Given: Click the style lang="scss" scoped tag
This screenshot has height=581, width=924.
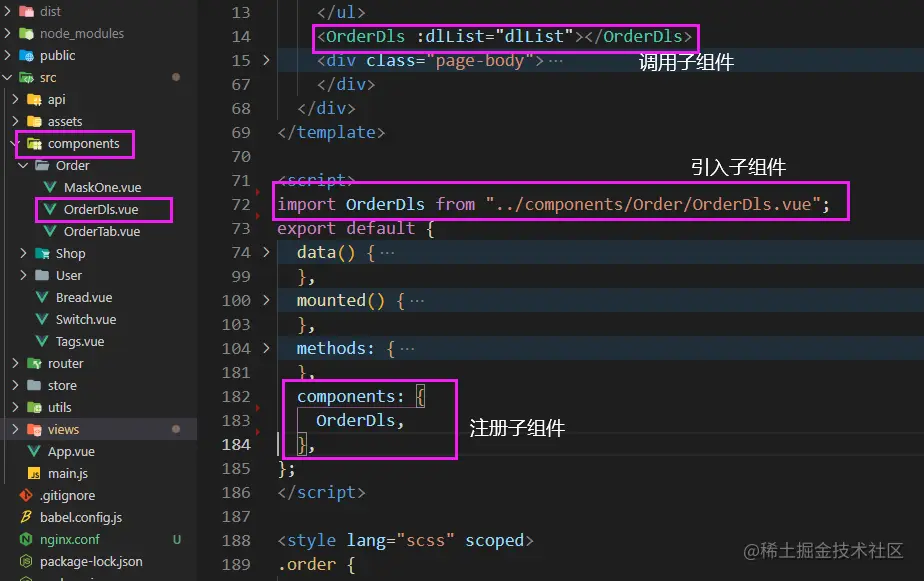Looking at the screenshot, I should pyautogui.click(x=405, y=540).
